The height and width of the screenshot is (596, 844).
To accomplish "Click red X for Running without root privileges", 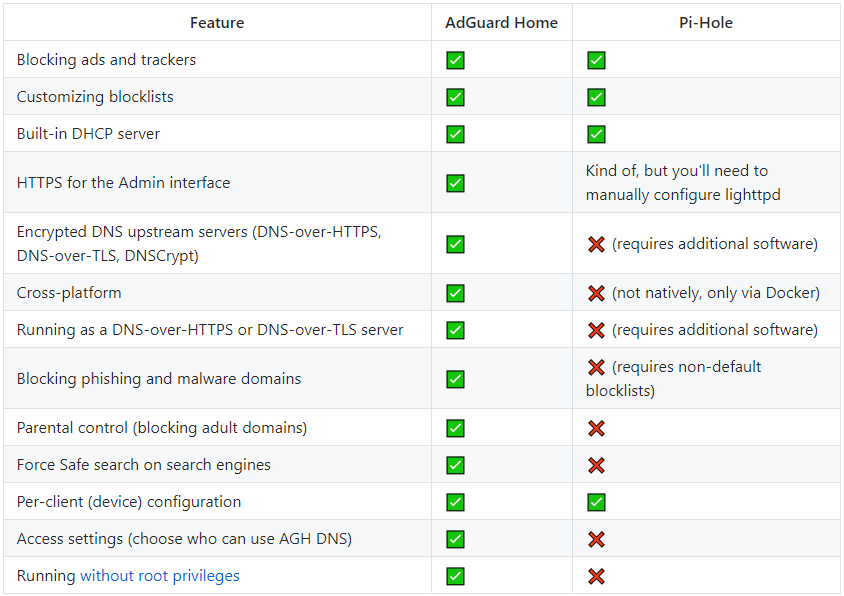I will click(596, 576).
